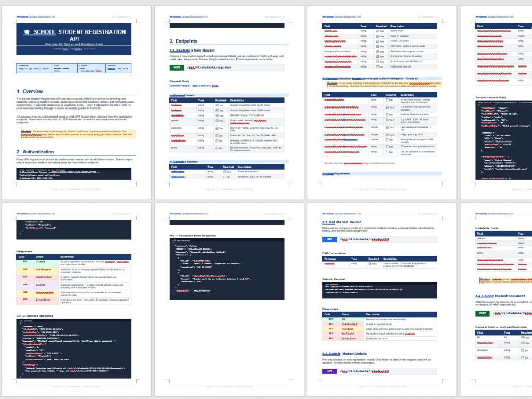Click the graduation cap icon in title banner
The image size is (532, 399).
pos(27,32)
